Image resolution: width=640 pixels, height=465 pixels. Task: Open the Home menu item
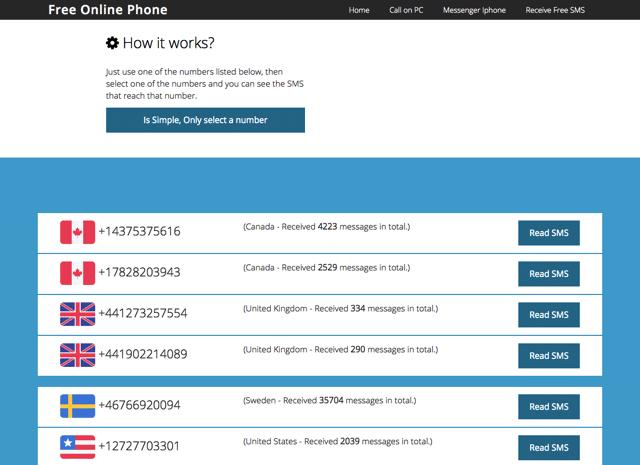359,10
